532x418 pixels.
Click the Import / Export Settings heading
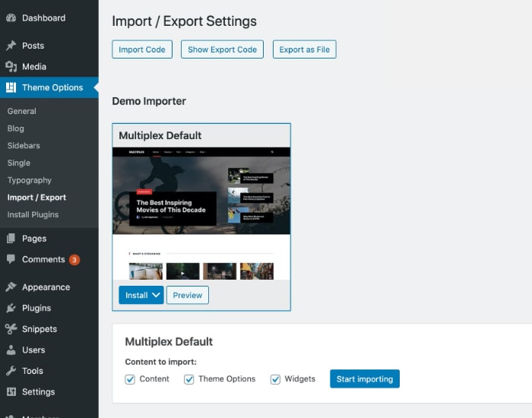(x=184, y=21)
